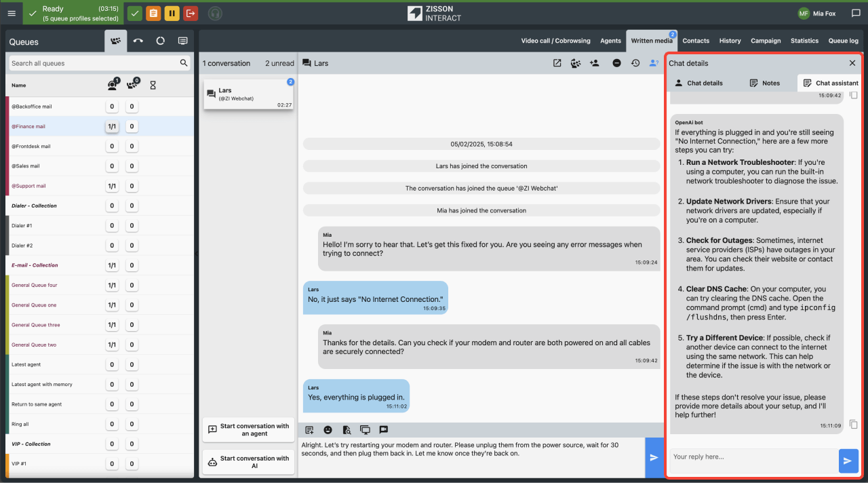Click the add participant icon
The width and height of the screenshot is (868, 483).
point(595,63)
